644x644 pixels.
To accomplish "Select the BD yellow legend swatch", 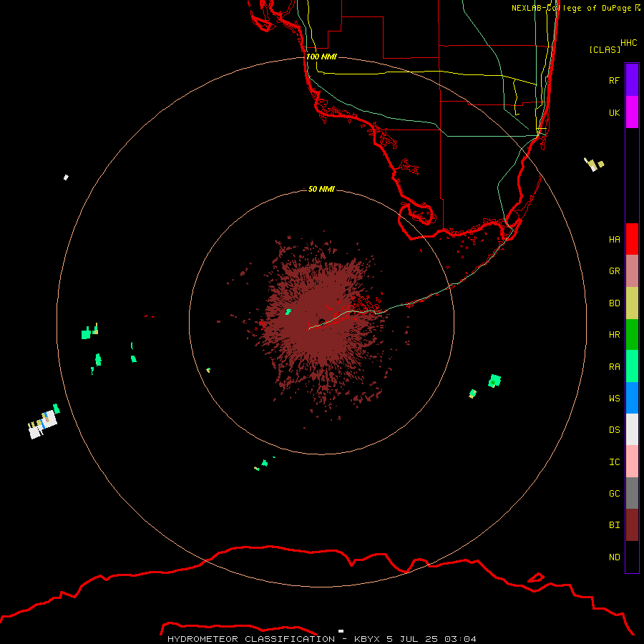I will click(632, 303).
